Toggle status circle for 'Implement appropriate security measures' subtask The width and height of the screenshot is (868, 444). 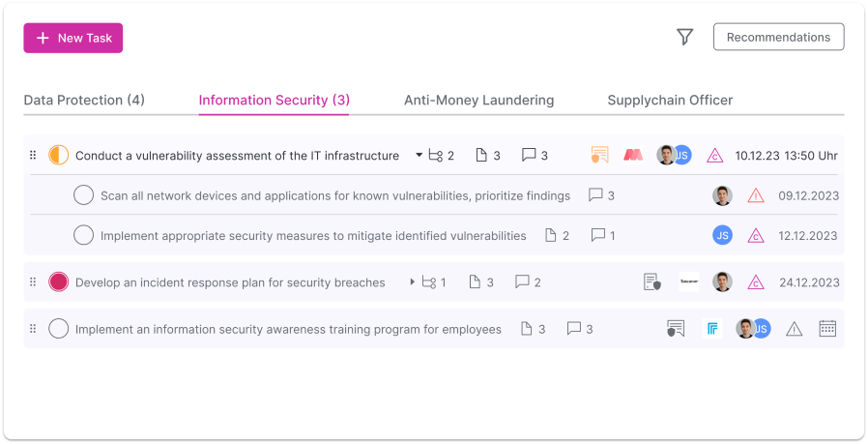tap(84, 235)
